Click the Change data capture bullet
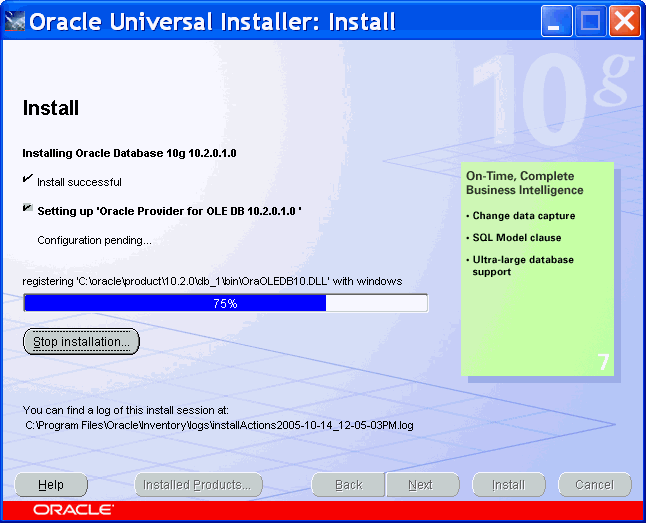The width and height of the screenshot is (646, 523). (x=523, y=216)
